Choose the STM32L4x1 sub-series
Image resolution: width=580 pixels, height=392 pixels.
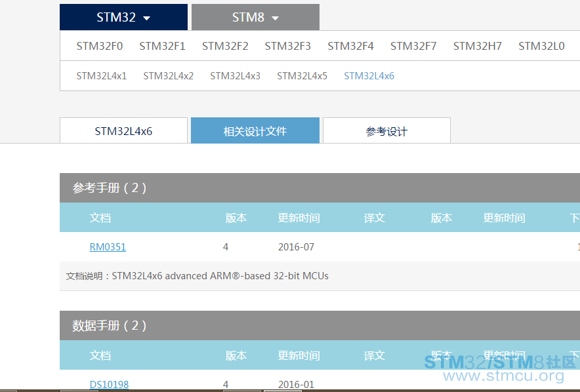[x=102, y=76]
